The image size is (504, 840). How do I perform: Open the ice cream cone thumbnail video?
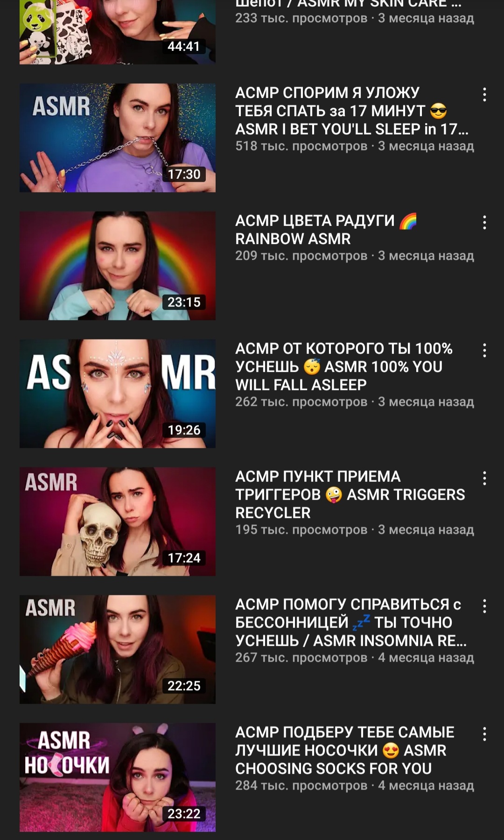click(118, 649)
